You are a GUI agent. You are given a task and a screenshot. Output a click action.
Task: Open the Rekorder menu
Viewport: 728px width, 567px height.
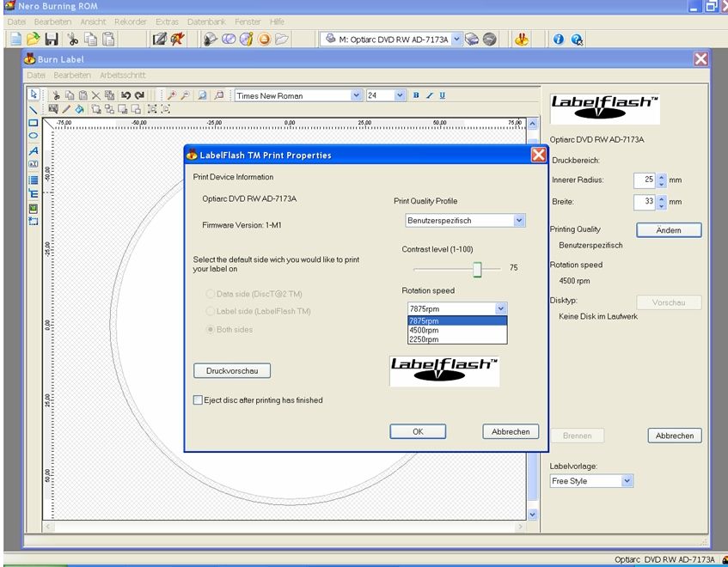pos(130,21)
